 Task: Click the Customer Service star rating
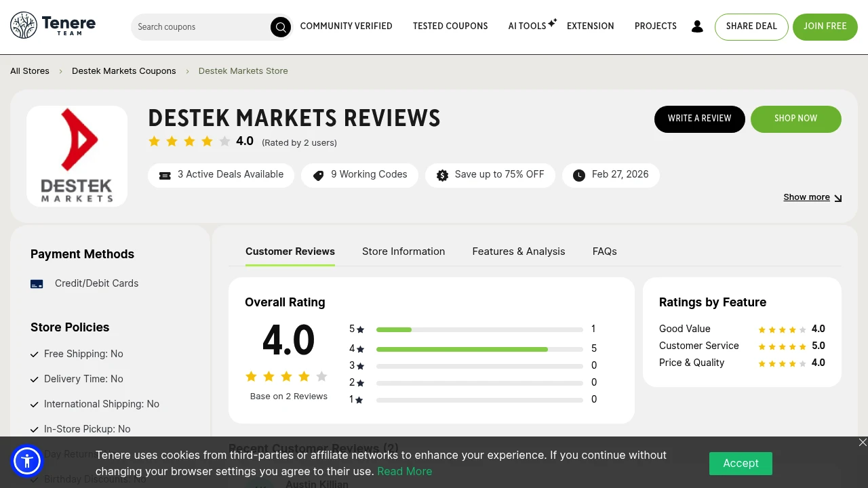782,347
